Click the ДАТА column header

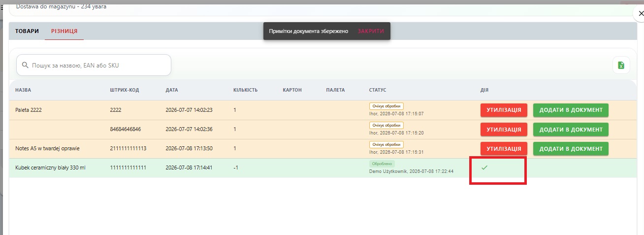[x=172, y=90]
